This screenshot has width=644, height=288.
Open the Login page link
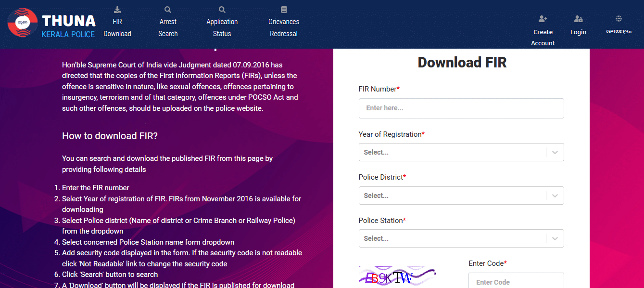click(578, 32)
